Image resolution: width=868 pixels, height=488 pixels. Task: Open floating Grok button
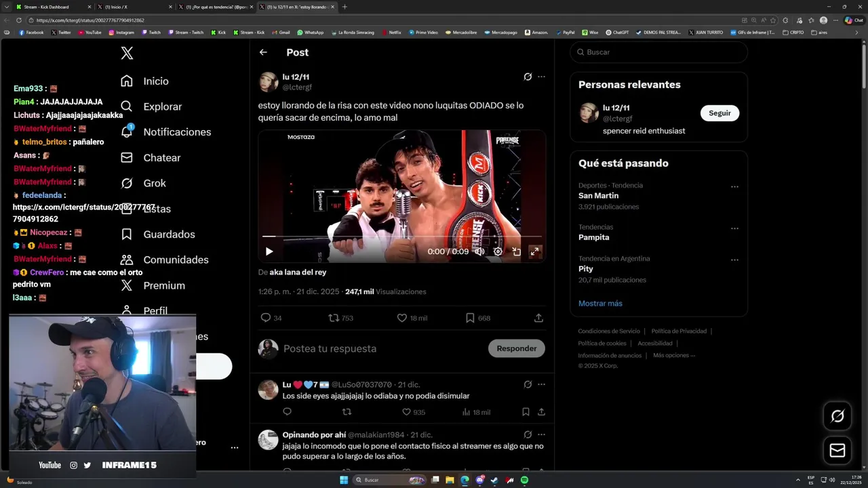(837, 416)
